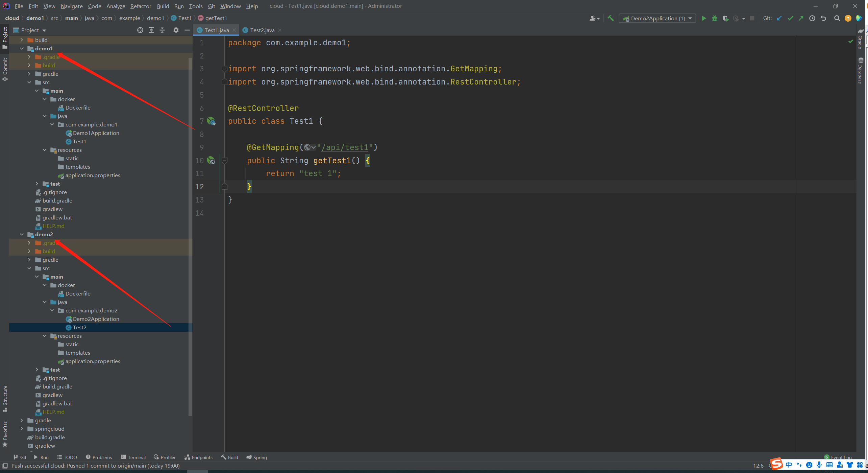Toggle the Structure tool window
Viewport: 868px width, 473px height.
(x=5, y=398)
